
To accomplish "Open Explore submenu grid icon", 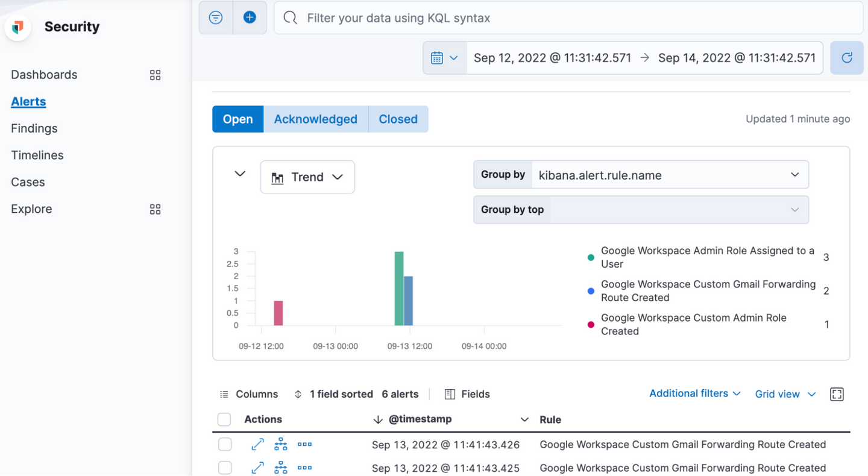I will (155, 209).
